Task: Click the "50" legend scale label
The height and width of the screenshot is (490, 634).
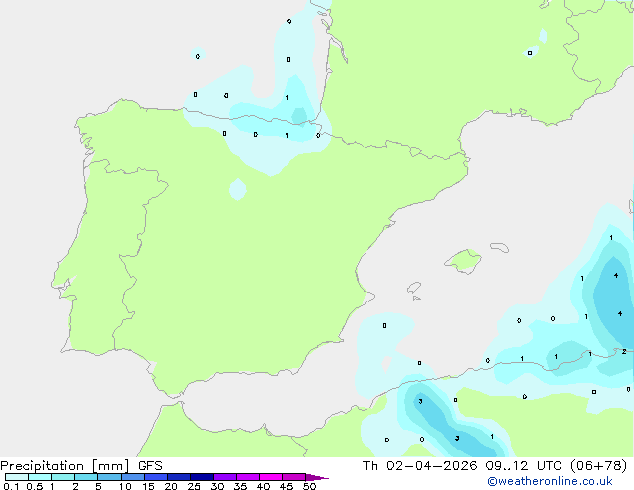Action: [x=309, y=486]
